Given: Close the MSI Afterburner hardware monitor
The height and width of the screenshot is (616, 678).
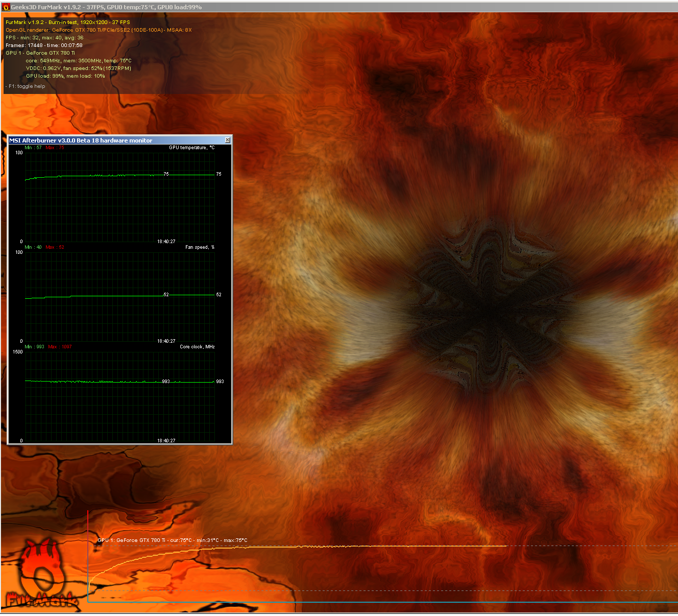Looking at the screenshot, I should 227,140.
